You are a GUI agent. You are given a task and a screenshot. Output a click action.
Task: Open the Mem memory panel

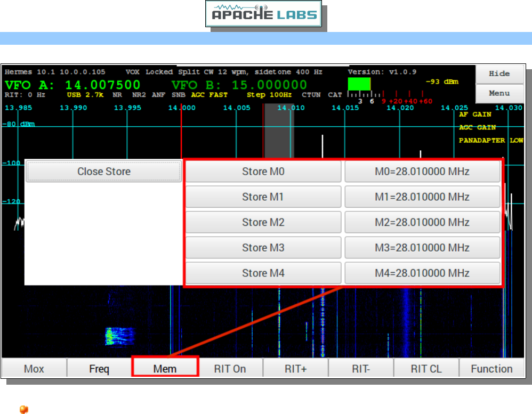click(165, 368)
